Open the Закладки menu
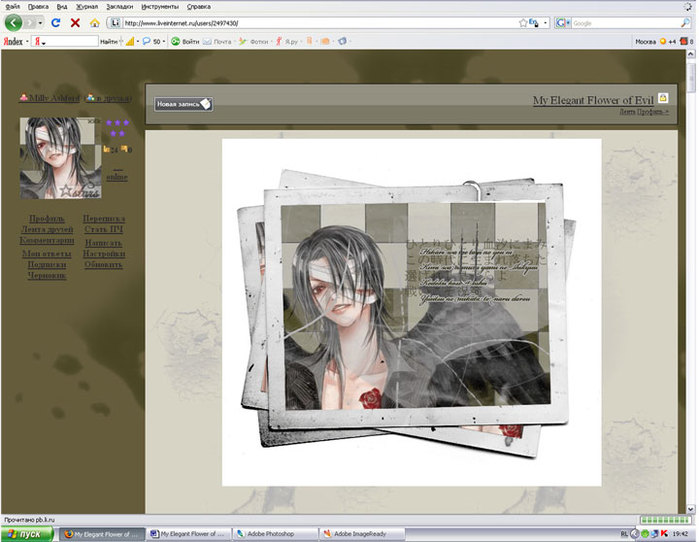This screenshot has width=699, height=542. [119, 7]
